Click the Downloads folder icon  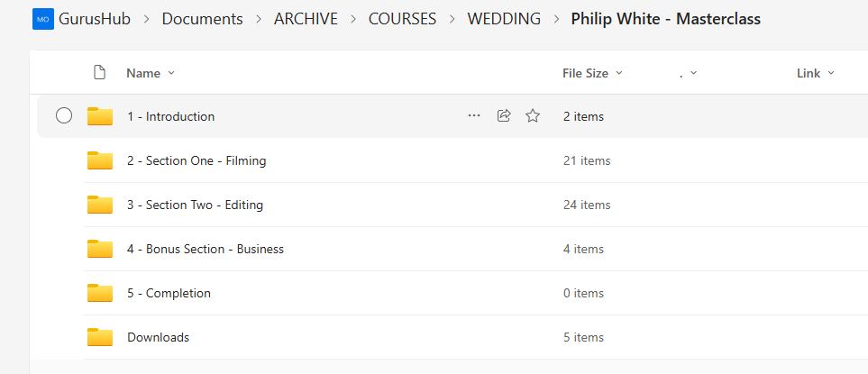point(100,337)
